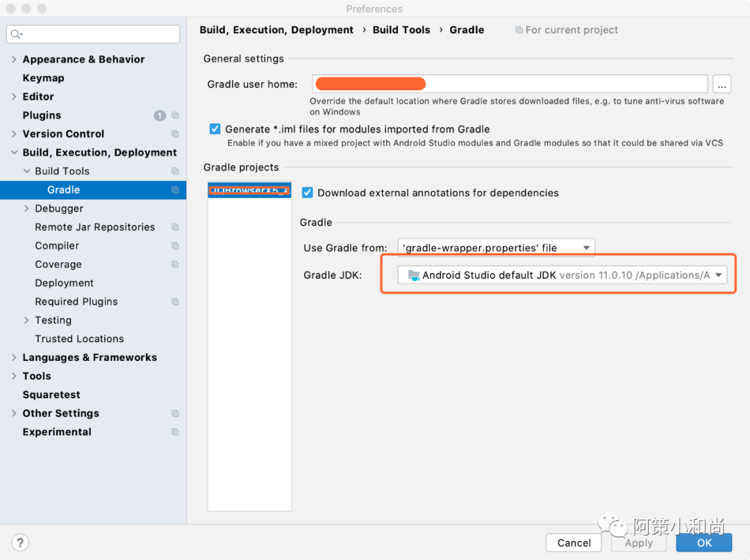Click the browse button next to Gradle user home
The height and width of the screenshot is (560, 750).
click(722, 85)
